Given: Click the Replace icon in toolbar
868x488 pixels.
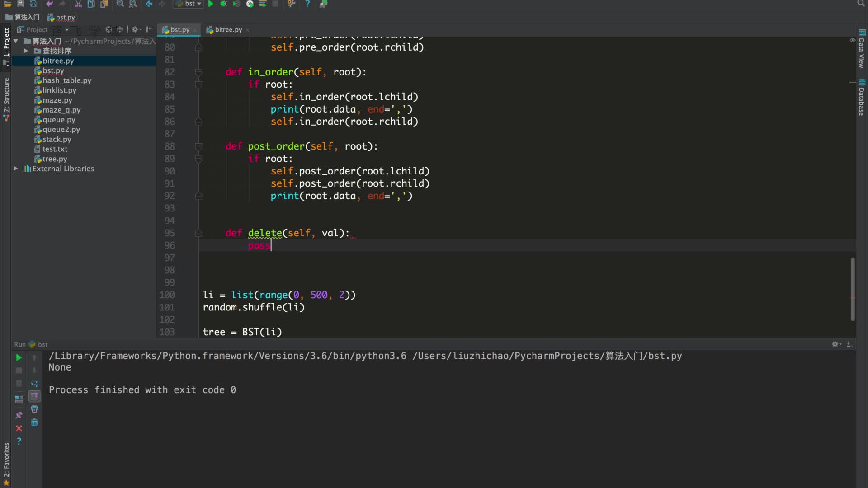Looking at the screenshot, I should pos(133,4).
